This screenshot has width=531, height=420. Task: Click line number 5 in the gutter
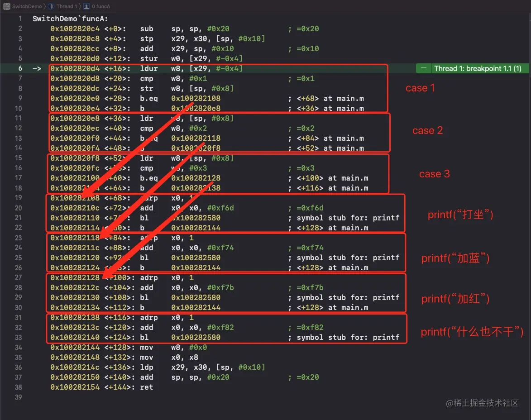pyautogui.click(x=20, y=58)
